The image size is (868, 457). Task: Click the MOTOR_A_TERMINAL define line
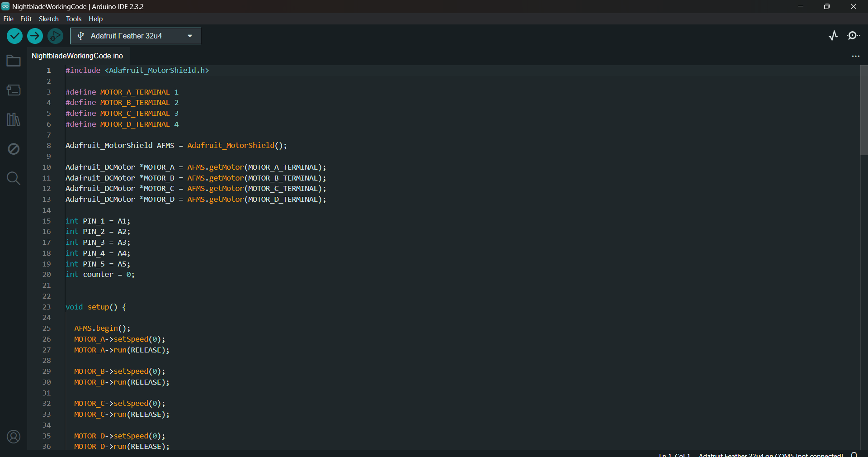(x=122, y=92)
